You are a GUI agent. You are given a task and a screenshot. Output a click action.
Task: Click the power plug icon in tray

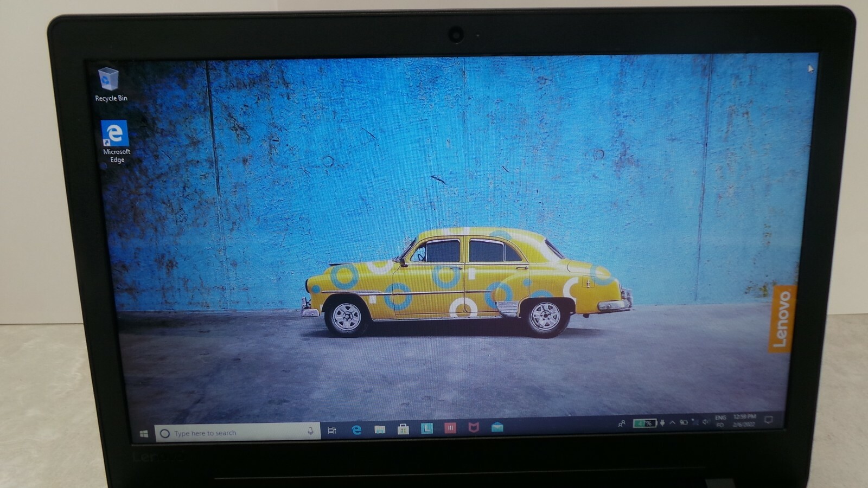662,422
